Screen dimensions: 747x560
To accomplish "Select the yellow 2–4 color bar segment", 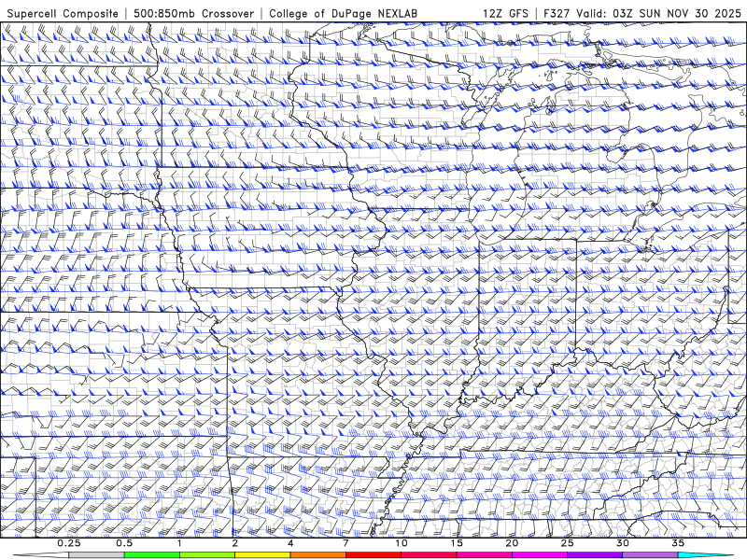I will coord(262,555).
